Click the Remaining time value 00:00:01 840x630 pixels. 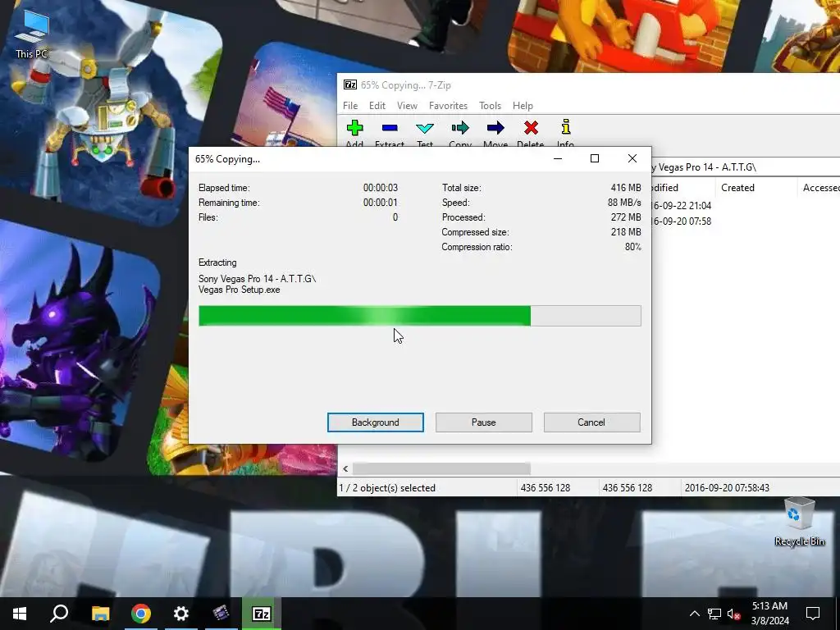pyautogui.click(x=381, y=203)
